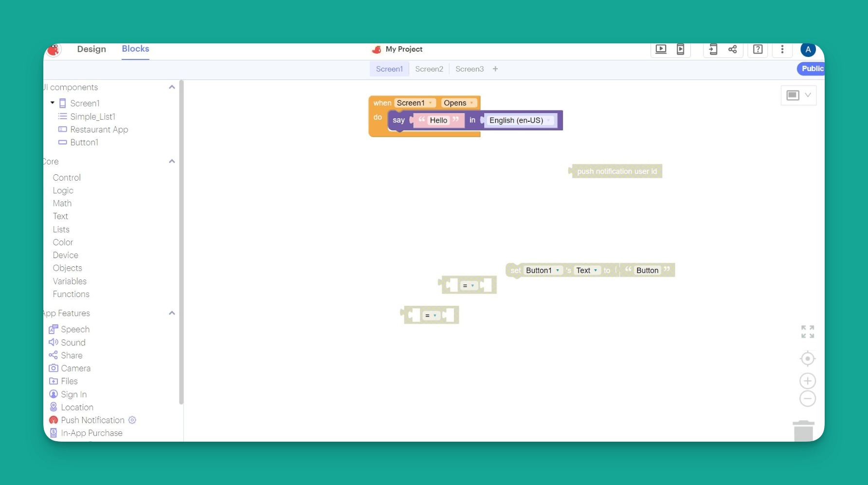Click the Thunkable logo icon
The width and height of the screenshot is (868, 485).
click(x=54, y=50)
